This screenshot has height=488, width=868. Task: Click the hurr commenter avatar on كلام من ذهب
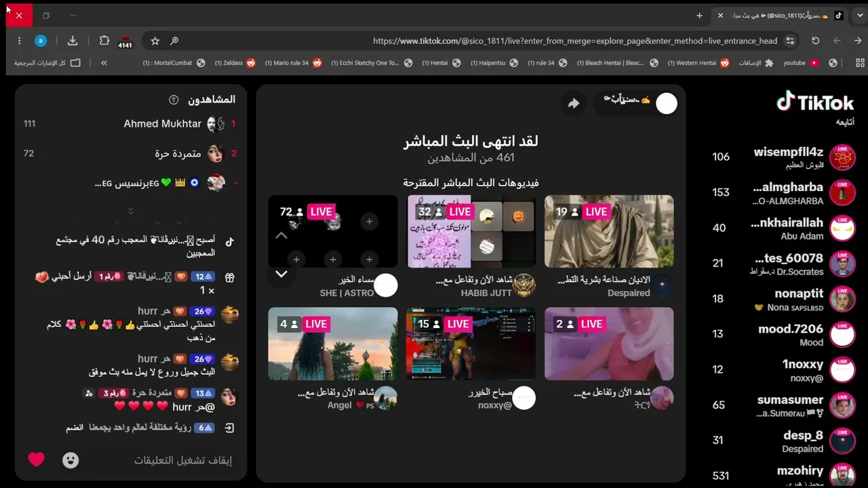(230, 314)
